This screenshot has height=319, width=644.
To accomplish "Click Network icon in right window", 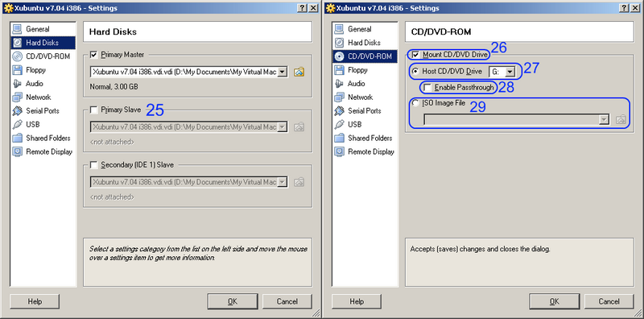I will pos(339,97).
